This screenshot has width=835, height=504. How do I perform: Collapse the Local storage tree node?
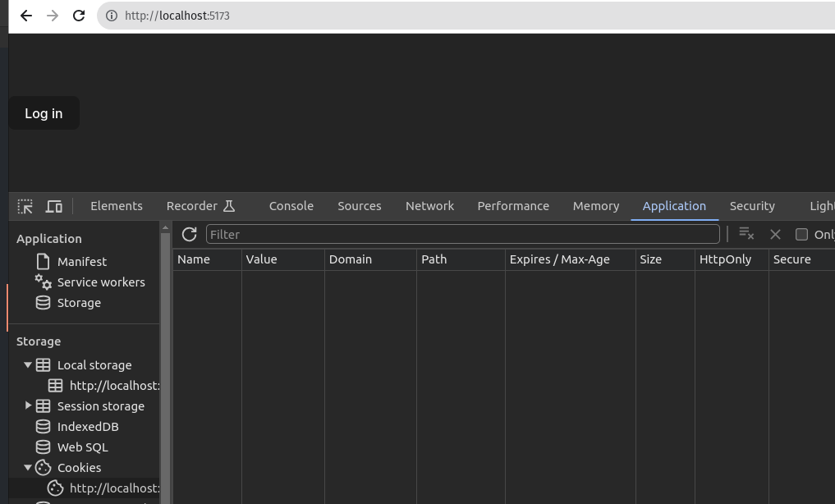(28, 365)
